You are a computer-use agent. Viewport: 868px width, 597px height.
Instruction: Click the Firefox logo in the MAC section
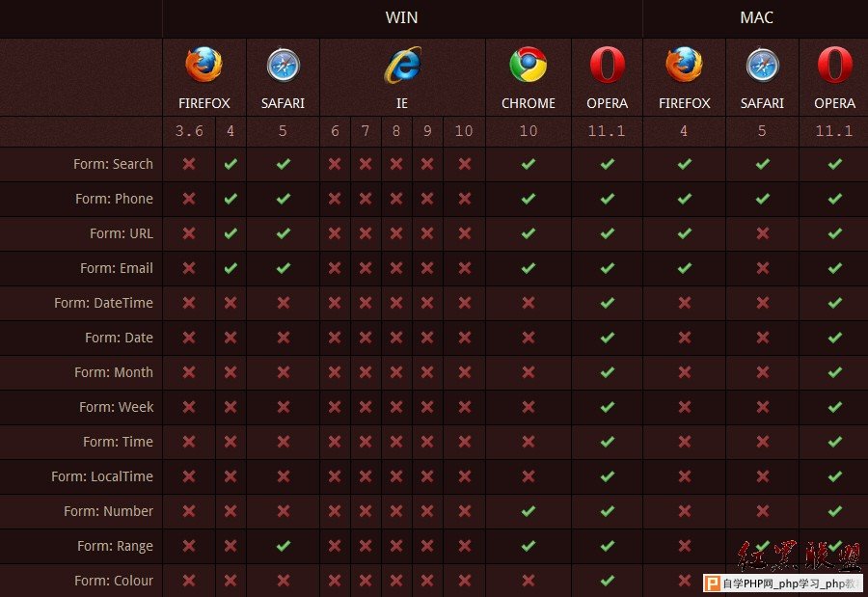tap(684, 65)
